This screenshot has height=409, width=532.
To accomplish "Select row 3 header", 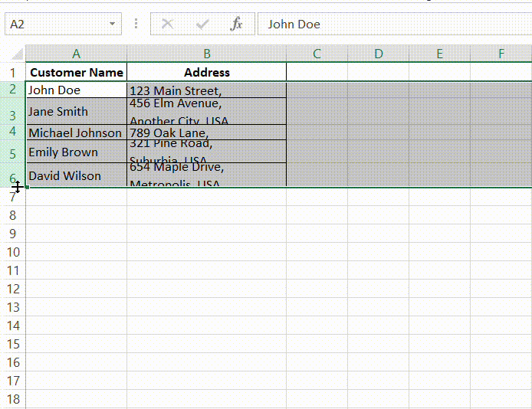I will [x=12, y=111].
